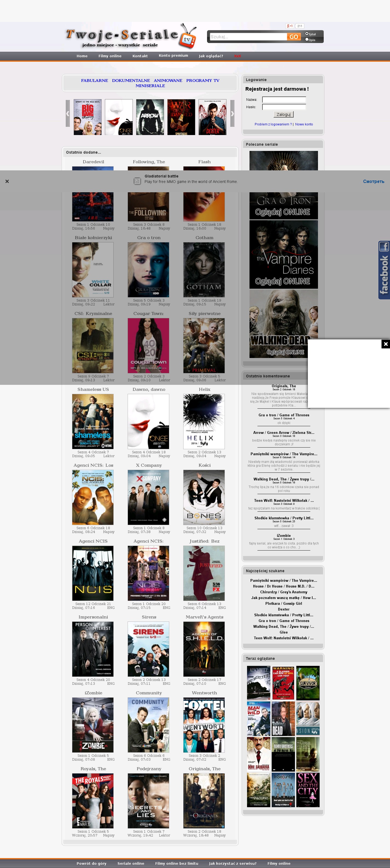This screenshot has width=390, height=868.
Task: Click Plotkara / Gossip Girl link
Action: 283,603
